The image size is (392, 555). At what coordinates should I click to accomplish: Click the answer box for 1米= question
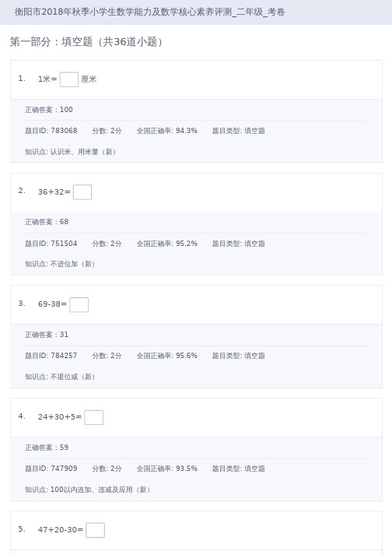point(69,79)
